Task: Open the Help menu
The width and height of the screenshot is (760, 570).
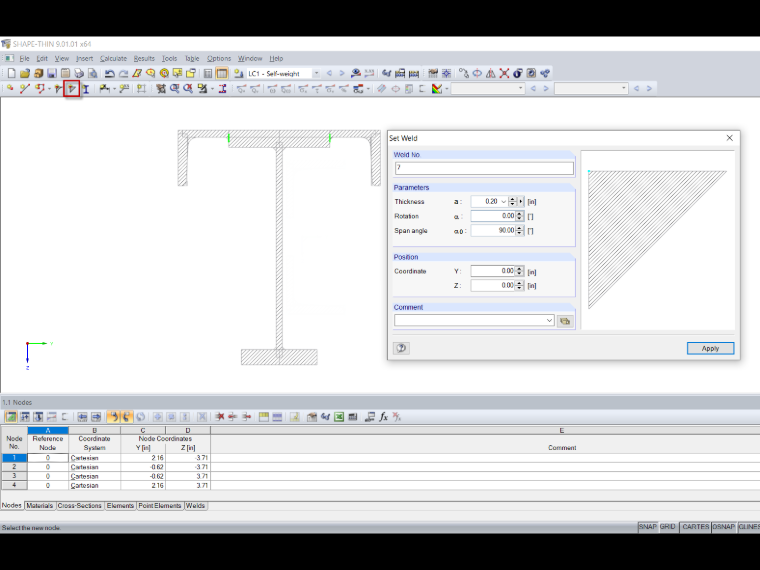Action: point(276,58)
